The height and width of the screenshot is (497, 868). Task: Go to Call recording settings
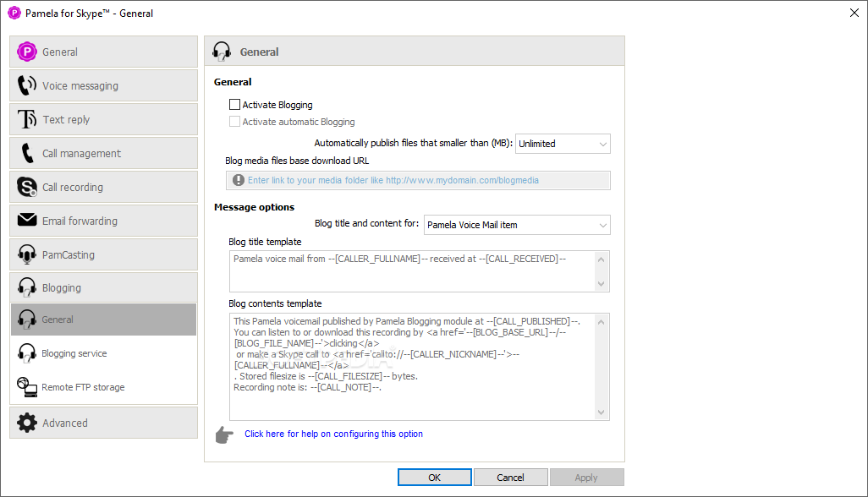pos(103,187)
